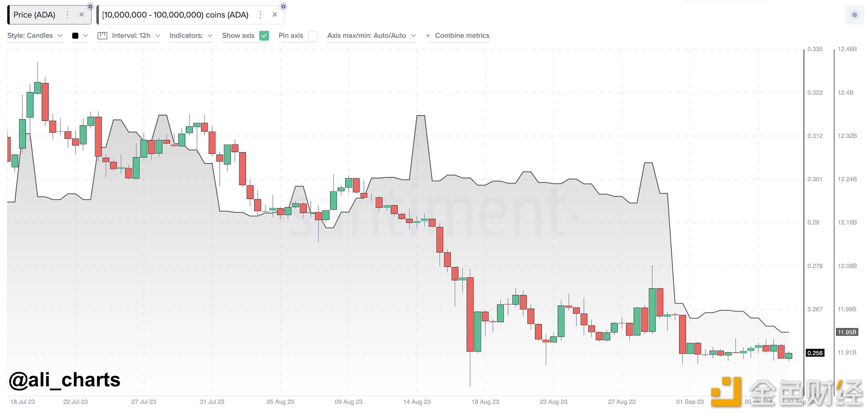The image size is (868, 412).
Task: Open options for the 10,000,000 - 100,000,000 coins metric
Action: pyautogui.click(x=261, y=15)
